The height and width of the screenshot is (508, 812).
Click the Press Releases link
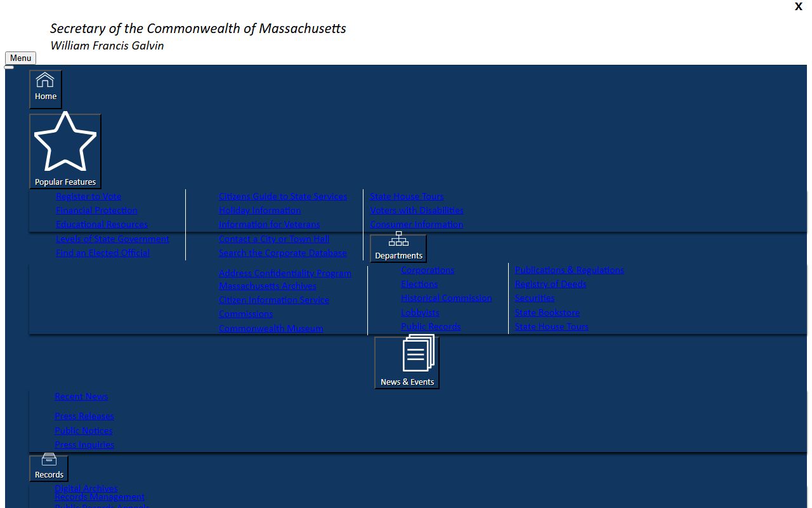pyautogui.click(x=84, y=416)
